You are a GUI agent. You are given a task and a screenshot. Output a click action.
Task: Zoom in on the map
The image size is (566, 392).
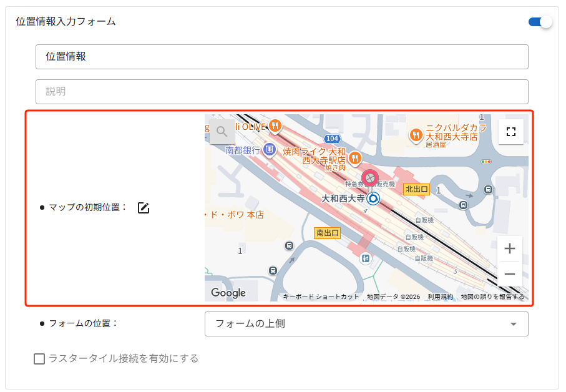coord(510,248)
